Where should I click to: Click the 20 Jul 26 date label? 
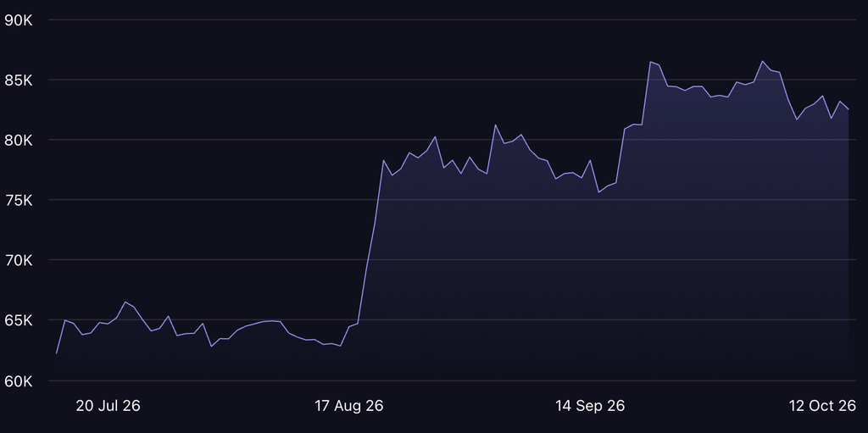[x=108, y=406]
